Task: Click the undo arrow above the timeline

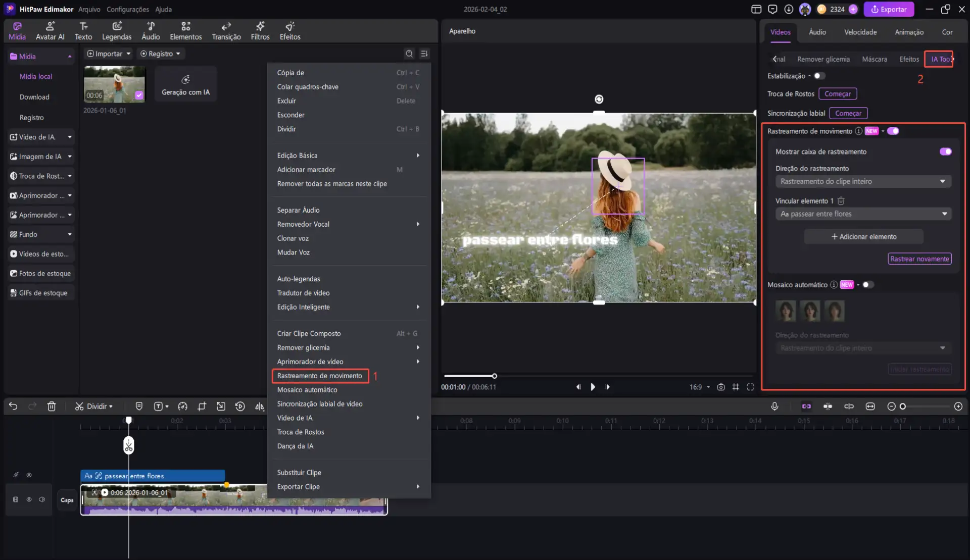Action: pyautogui.click(x=13, y=406)
